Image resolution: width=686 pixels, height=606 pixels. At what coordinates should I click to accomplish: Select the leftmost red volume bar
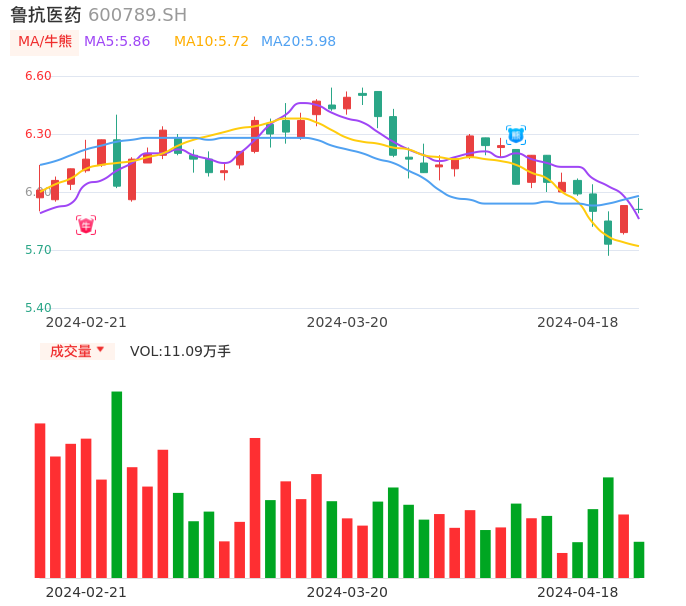pos(40,500)
